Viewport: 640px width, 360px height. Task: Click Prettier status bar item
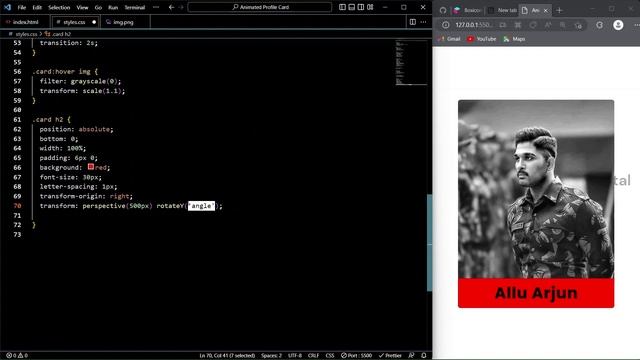(x=390, y=356)
